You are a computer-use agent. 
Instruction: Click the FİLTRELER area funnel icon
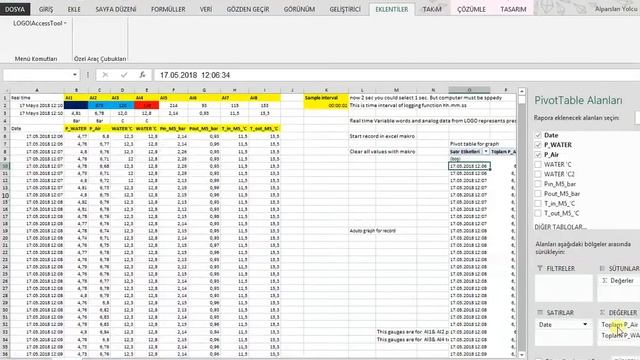[540, 268]
